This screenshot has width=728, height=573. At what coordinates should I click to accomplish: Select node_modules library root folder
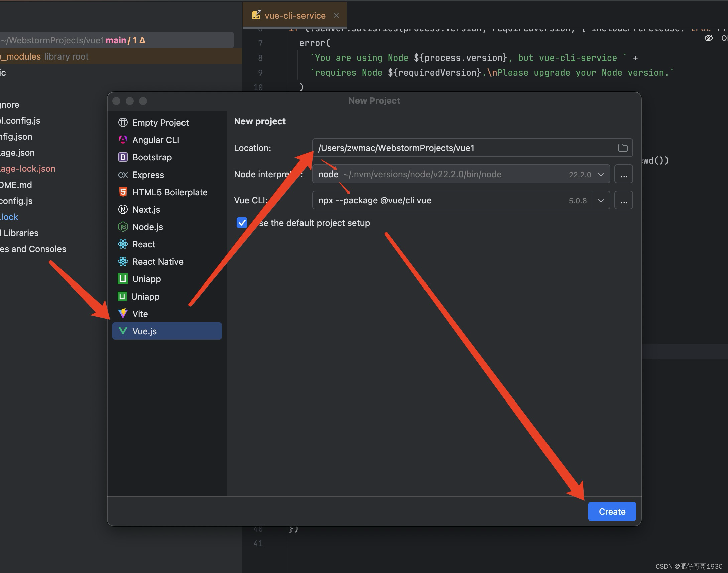[x=44, y=56]
